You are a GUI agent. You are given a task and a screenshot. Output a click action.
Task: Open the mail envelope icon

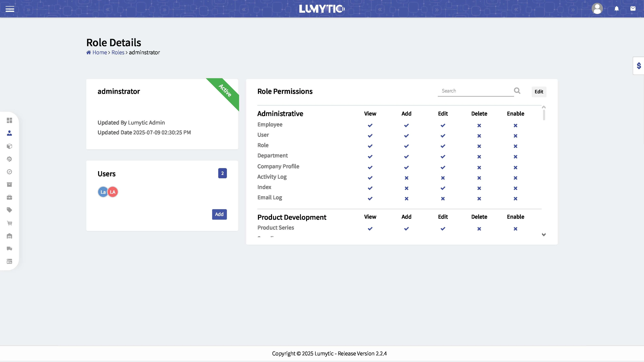point(633,9)
